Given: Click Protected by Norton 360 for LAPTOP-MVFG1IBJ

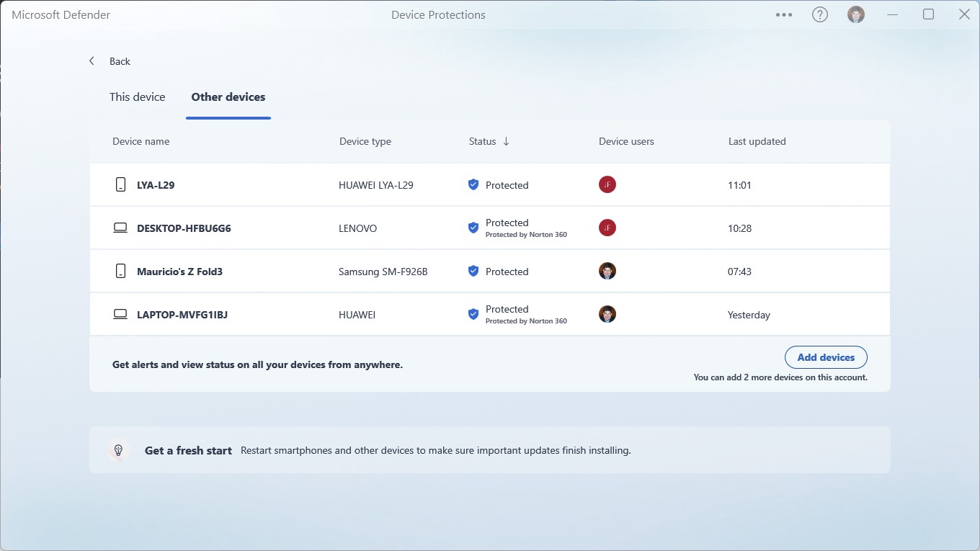Looking at the screenshot, I should (526, 321).
